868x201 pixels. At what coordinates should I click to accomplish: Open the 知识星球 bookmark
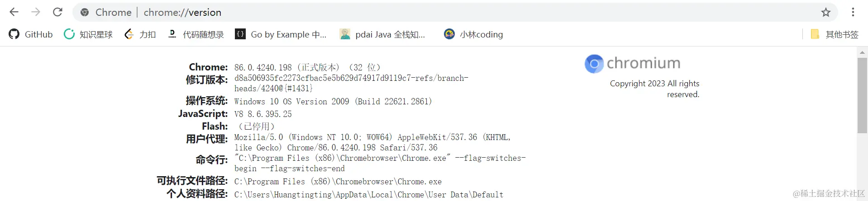pos(88,34)
